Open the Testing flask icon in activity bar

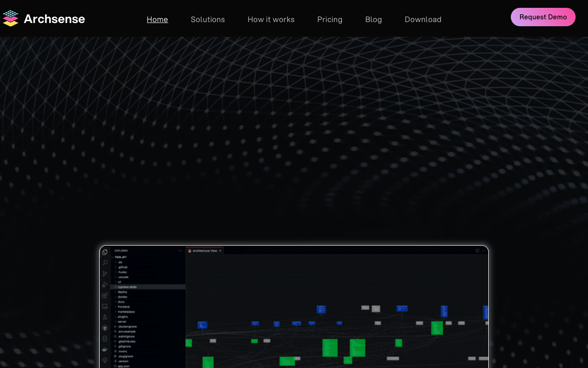coord(105,317)
